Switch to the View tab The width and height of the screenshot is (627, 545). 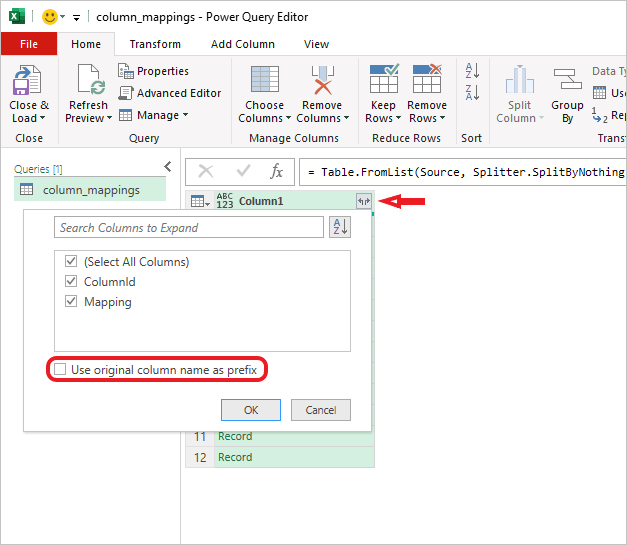pyautogui.click(x=316, y=44)
